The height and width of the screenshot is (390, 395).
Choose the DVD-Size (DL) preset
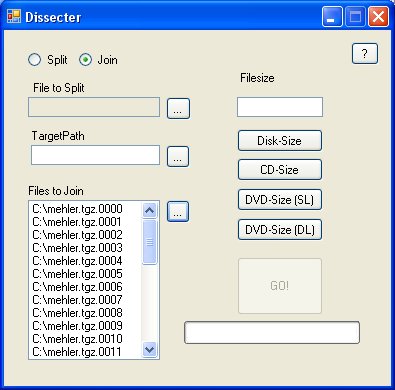pos(280,230)
